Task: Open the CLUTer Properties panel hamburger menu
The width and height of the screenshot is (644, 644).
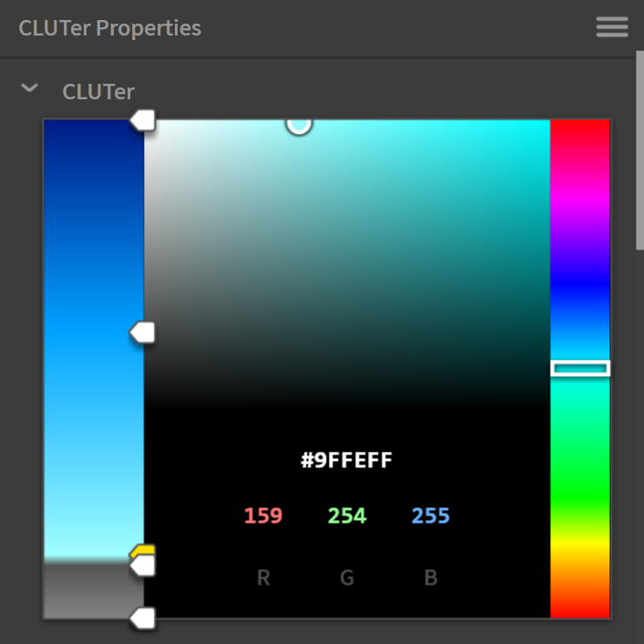Action: point(611,27)
